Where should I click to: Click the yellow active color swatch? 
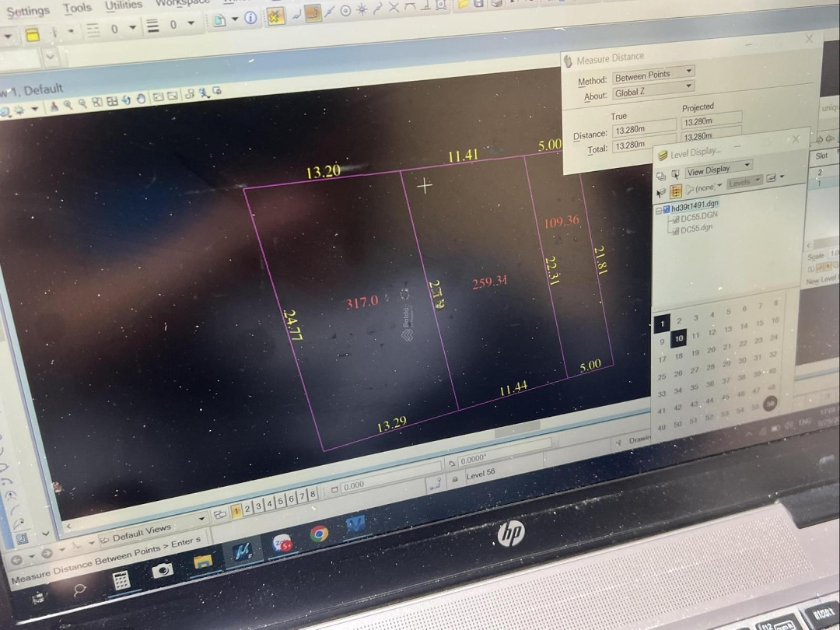32,35
